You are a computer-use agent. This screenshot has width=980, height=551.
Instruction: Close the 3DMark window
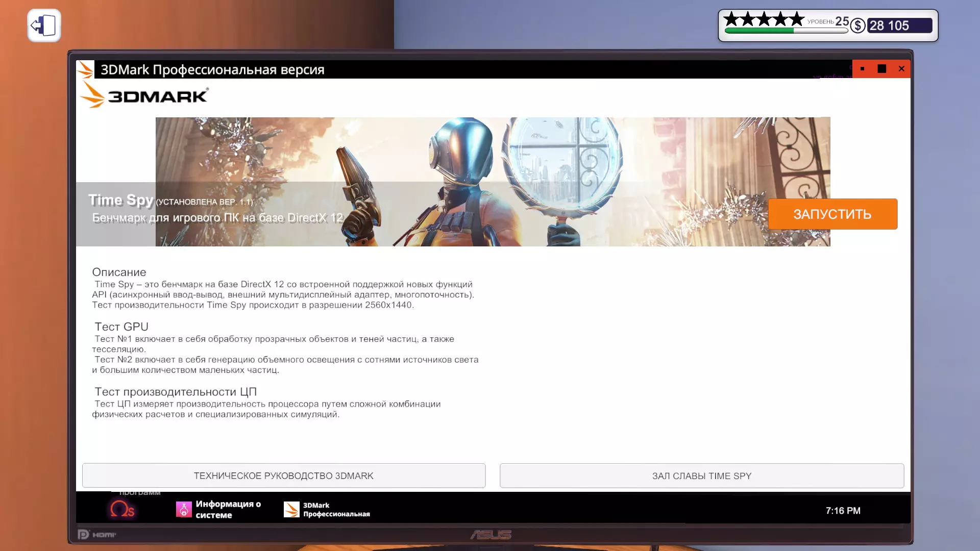click(x=901, y=69)
